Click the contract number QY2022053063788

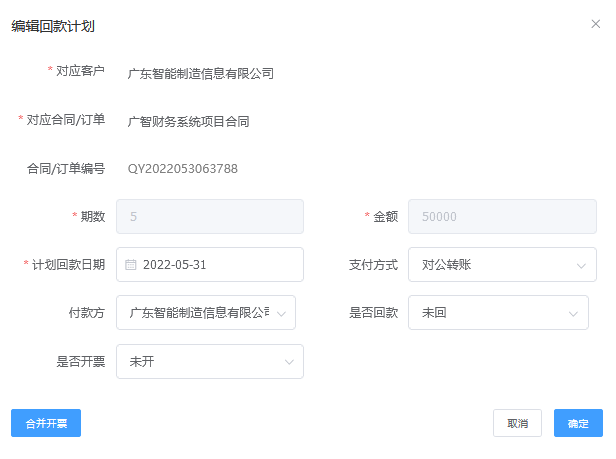coord(183,168)
